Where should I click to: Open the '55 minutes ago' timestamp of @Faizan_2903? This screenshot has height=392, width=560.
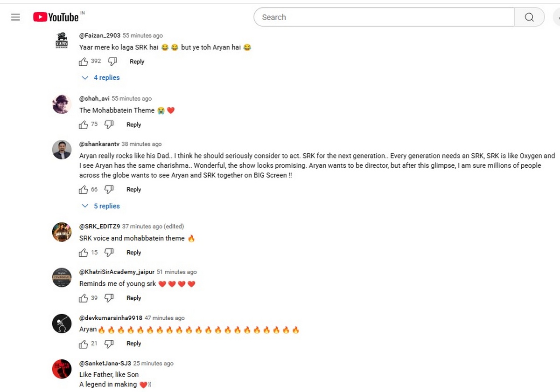point(143,35)
